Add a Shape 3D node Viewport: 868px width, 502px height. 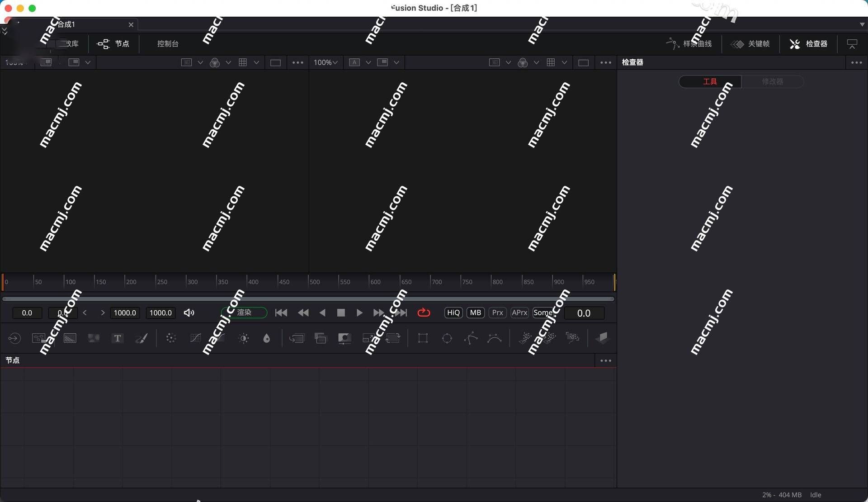[x=602, y=338]
